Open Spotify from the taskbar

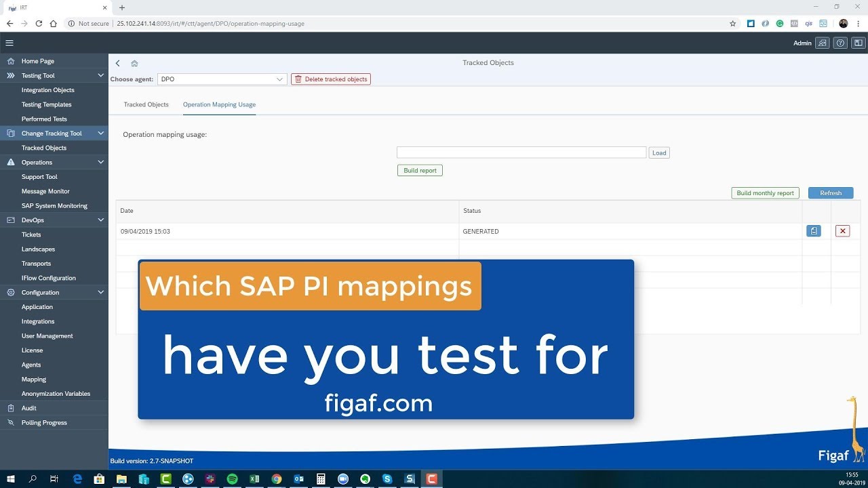click(x=232, y=479)
